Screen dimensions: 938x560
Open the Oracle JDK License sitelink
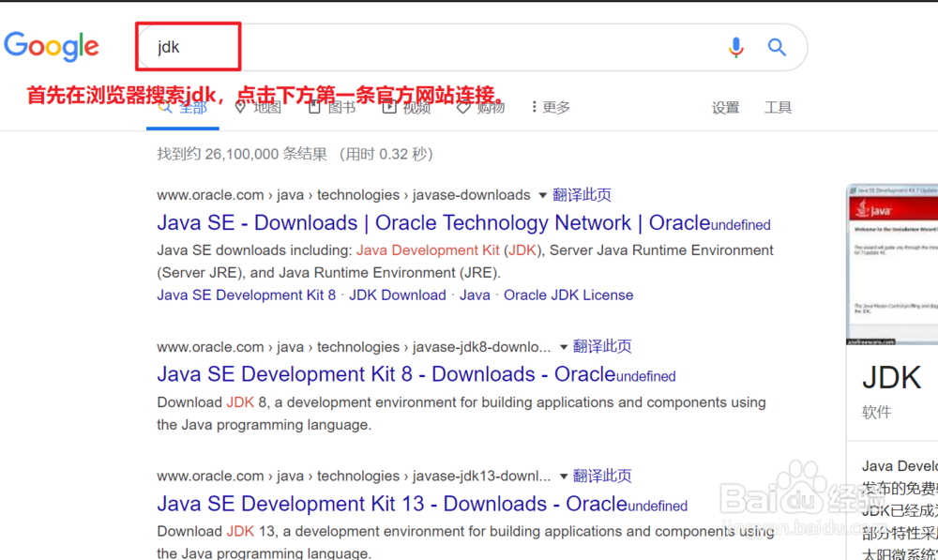coord(568,295)
